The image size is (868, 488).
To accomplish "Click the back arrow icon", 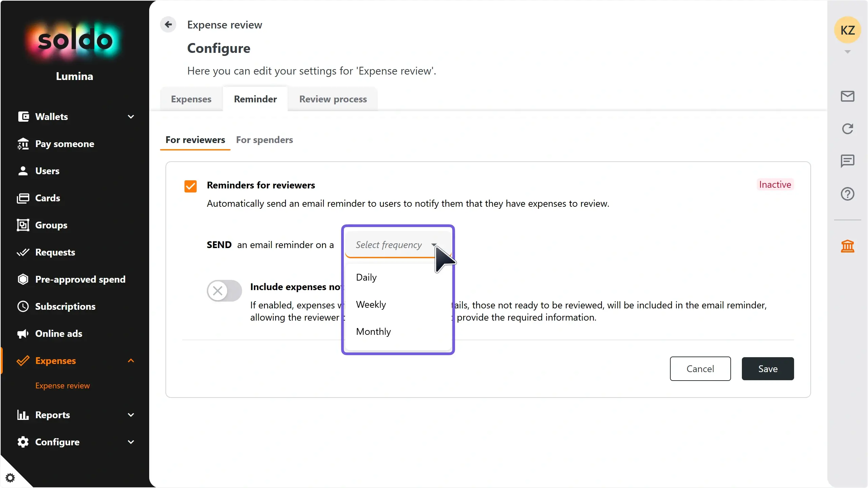I will (x=168, y=24).
